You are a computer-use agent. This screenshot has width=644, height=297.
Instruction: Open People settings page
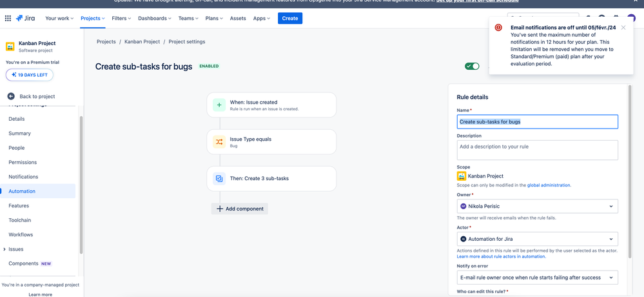click(16, 148)
